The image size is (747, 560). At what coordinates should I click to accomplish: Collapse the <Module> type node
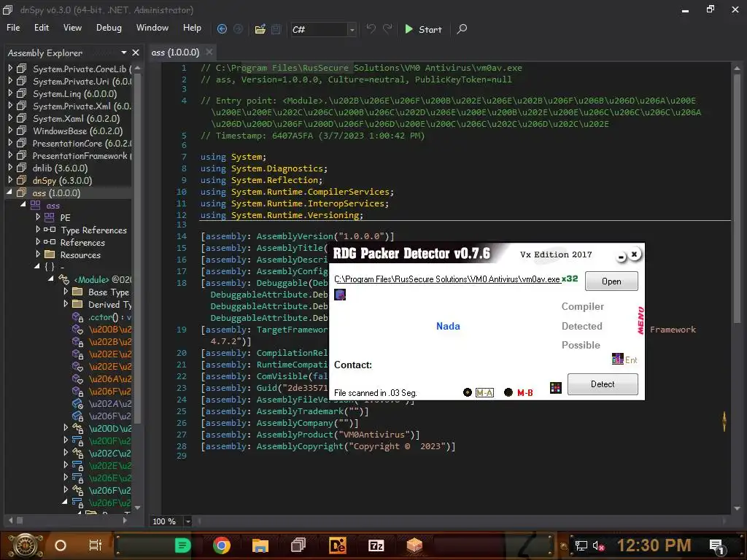tap(51, 279)
